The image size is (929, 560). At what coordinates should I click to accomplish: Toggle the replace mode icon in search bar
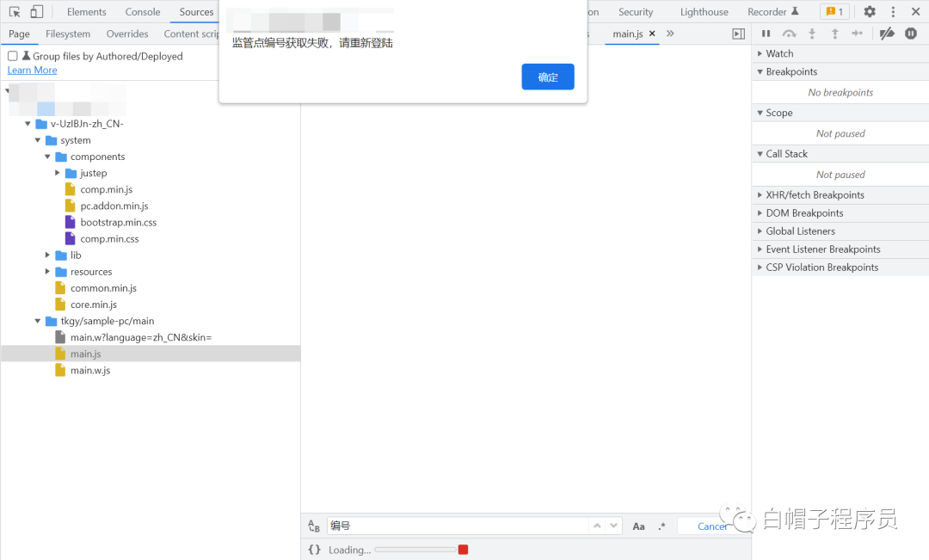(314, 526)
